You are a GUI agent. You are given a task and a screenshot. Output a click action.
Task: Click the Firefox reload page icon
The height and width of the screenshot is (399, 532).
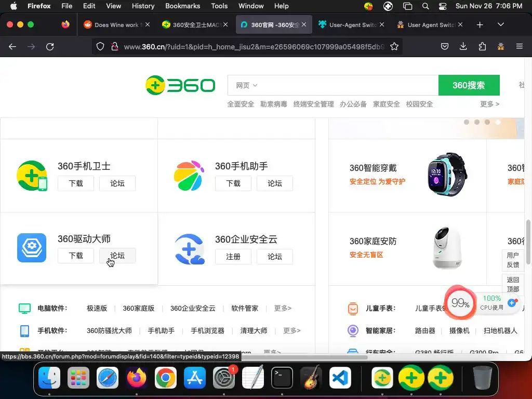click(x=50, y=46)
